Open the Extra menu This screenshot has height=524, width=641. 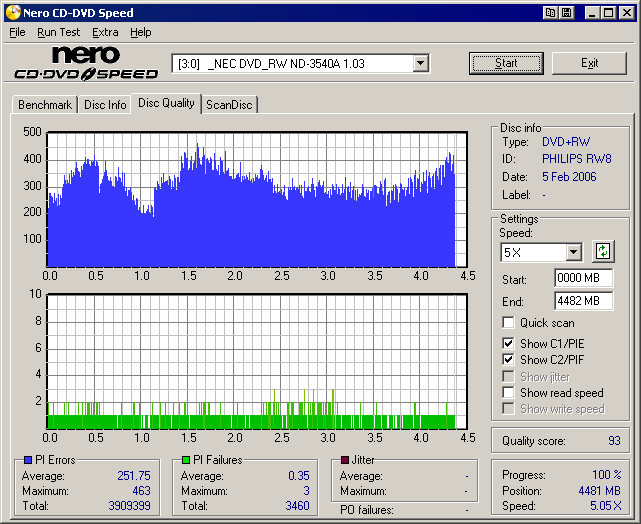(105, 32)
